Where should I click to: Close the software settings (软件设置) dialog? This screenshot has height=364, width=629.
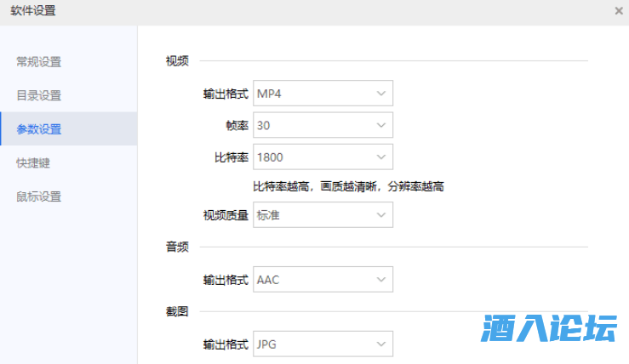(x=618, y=11)
